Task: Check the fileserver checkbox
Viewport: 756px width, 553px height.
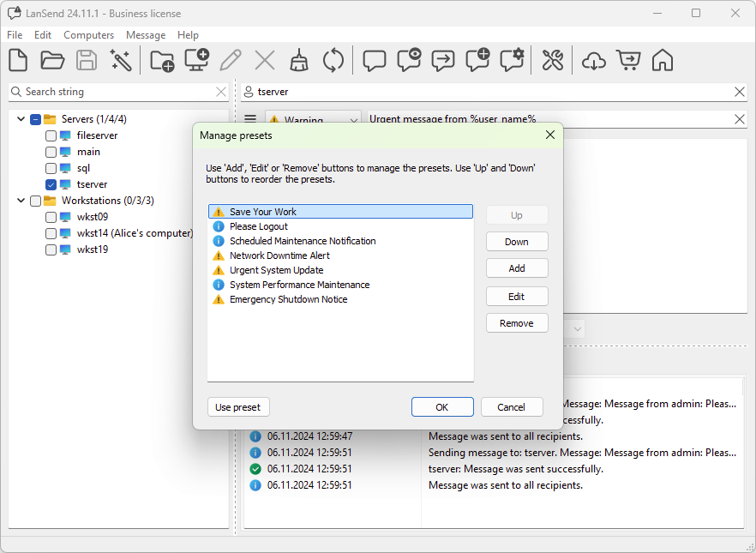Action: point(51,135)
